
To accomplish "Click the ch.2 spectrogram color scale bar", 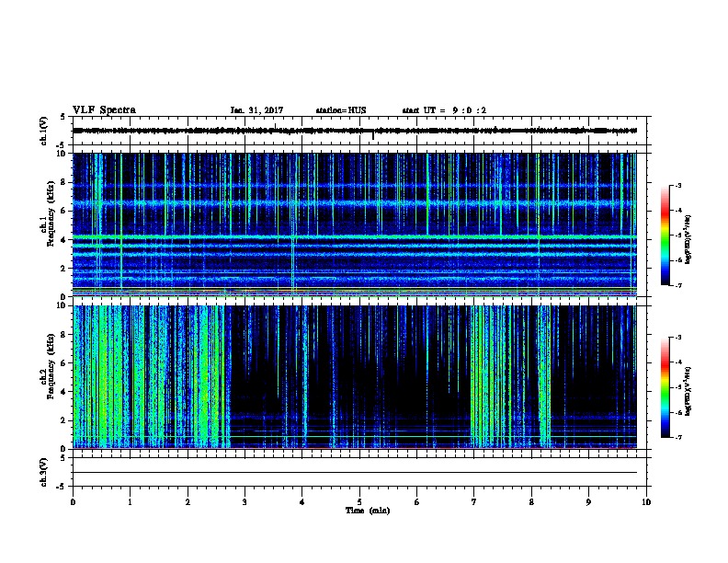I will [665, 387].
